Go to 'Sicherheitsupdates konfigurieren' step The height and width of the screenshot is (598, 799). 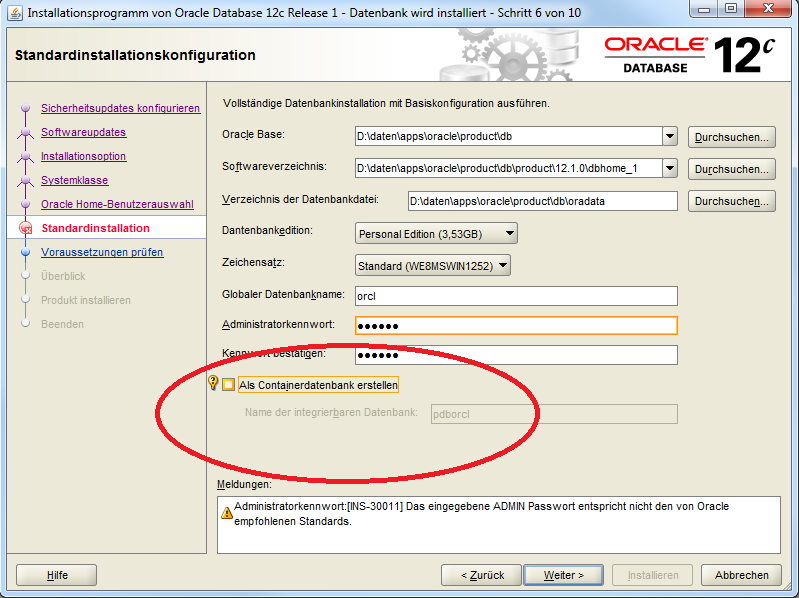click(x=120, y=108)
